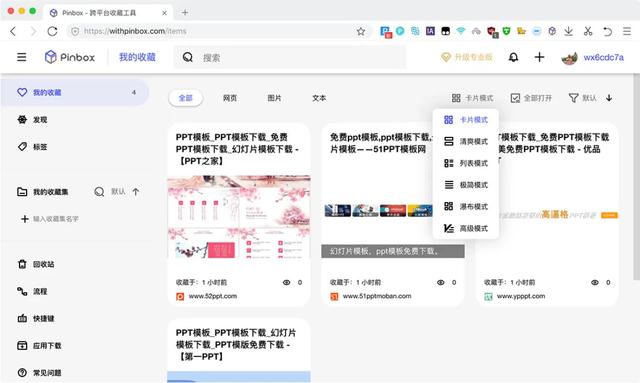Click the pink cherry blossom thumbnail
The image size is (640, 383).
point(239,217)
